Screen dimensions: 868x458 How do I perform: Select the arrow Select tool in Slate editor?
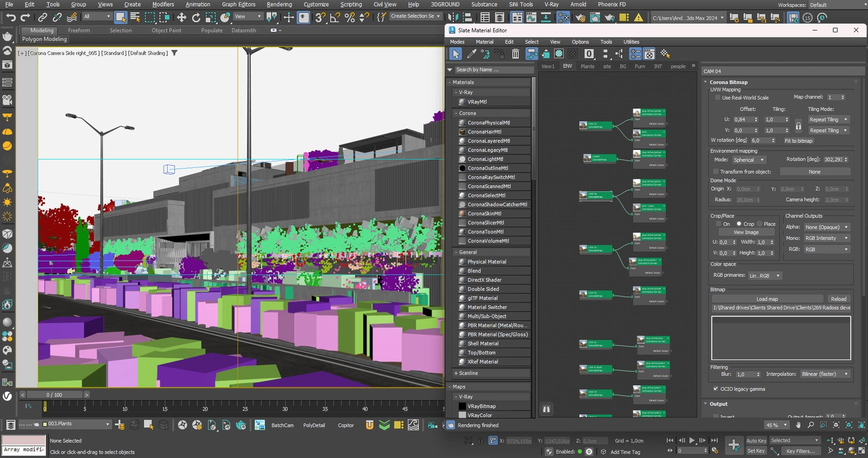point(455,53)
